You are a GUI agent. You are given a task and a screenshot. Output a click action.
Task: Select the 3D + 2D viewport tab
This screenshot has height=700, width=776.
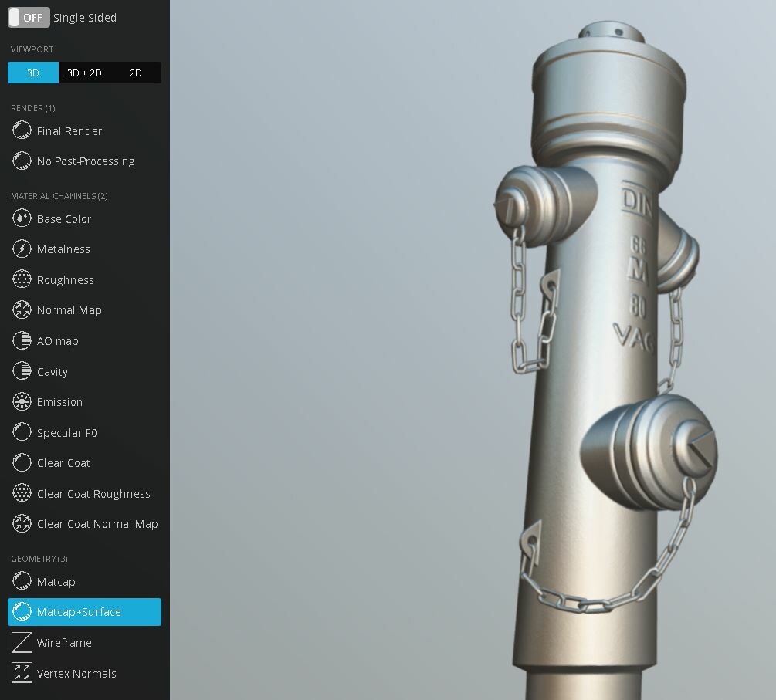[x=84, y=73]
